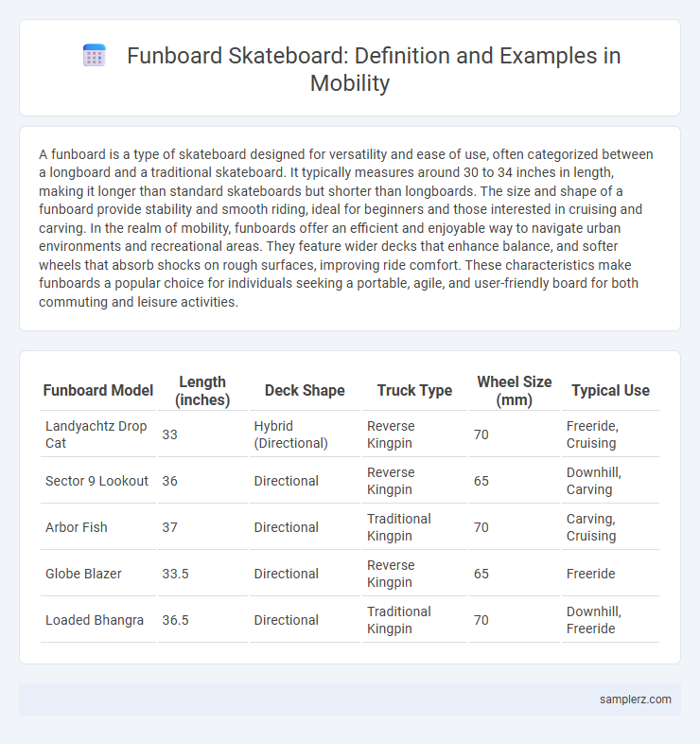Select the 'Length (inches)' column header
This screenshot has width=700, height=744.
coord(202,391)
